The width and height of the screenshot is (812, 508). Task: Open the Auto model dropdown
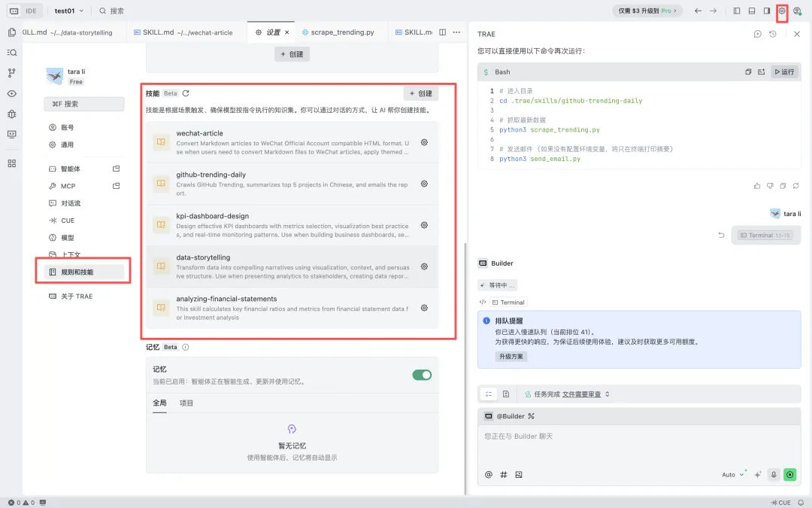pyautogui.click(x=733, y=475)
